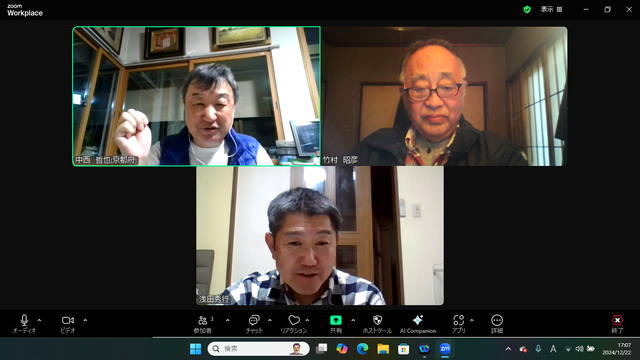Click the 竹村 昭彦 name label
The height and width of the screenshot is (360, 640).
(x=340, y=160)
